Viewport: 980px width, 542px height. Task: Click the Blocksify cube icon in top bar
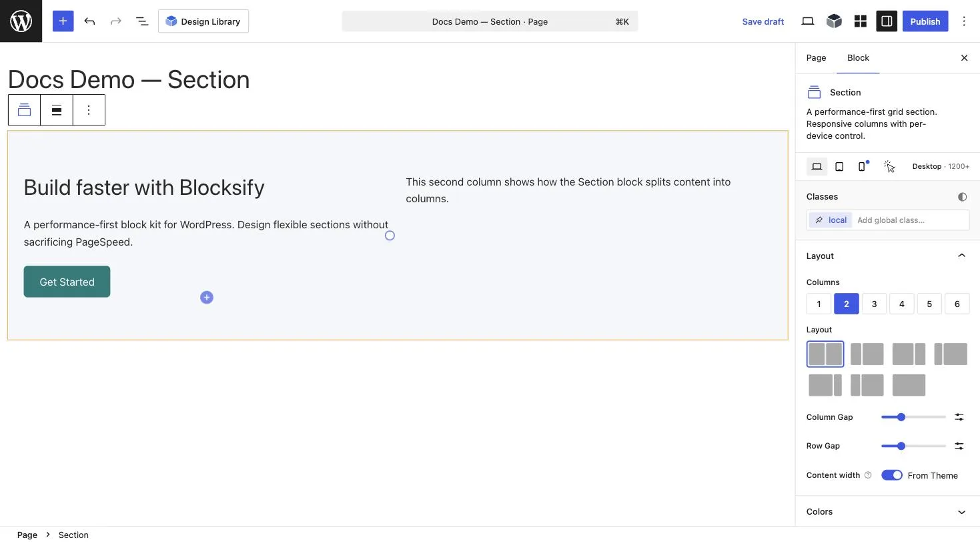(834, 21)
